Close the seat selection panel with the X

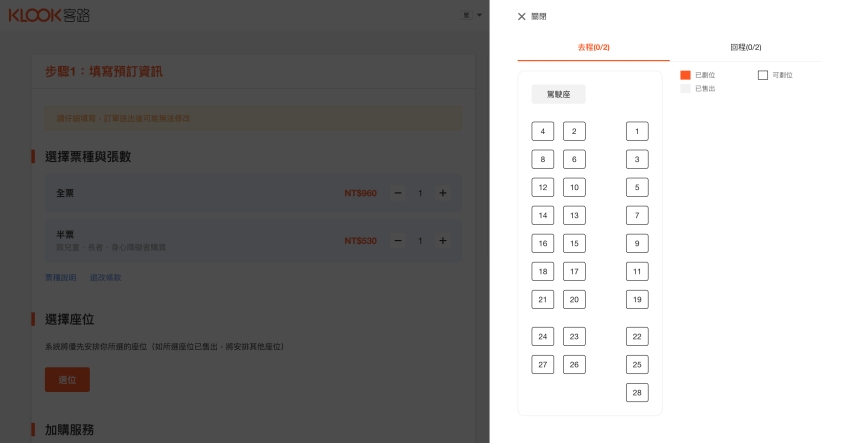[x=521, y=17]
